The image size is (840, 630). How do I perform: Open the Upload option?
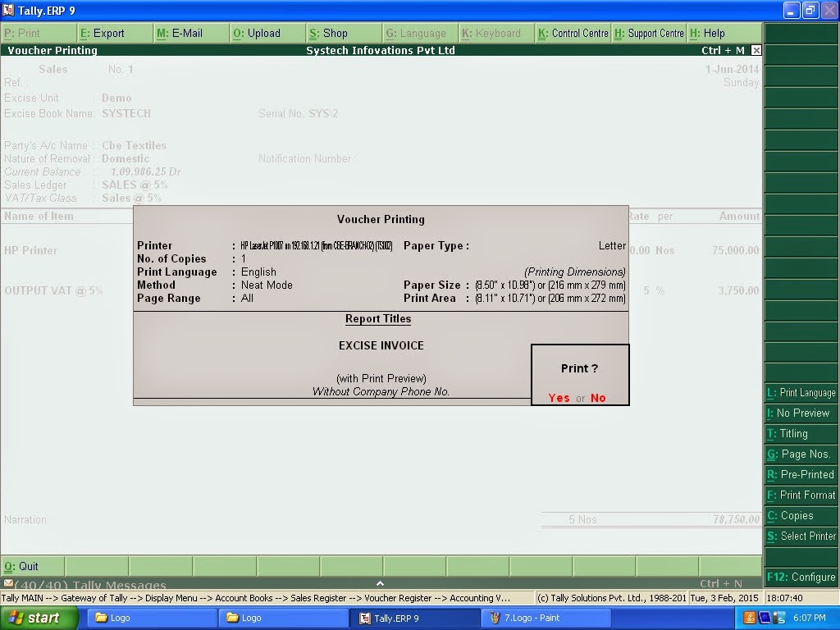(x=268, y=33)
